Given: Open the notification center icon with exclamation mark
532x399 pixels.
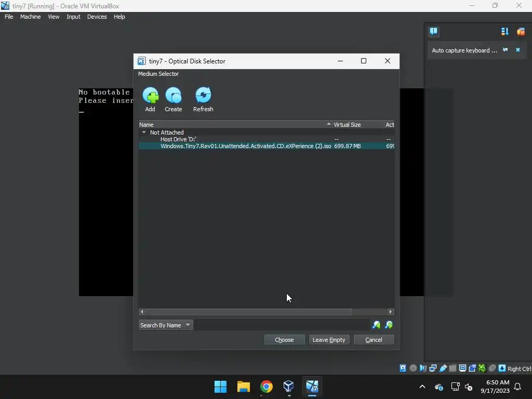Looking at the screenshot, I should tap(434, 32).
